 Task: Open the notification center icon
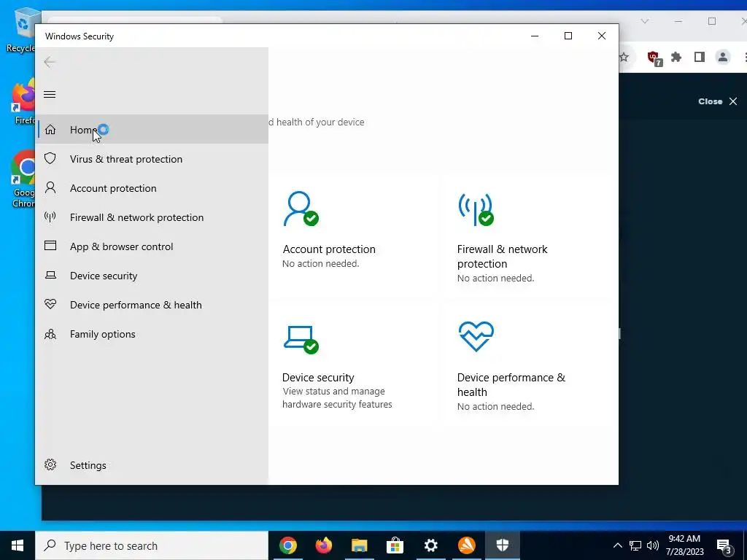724,545
